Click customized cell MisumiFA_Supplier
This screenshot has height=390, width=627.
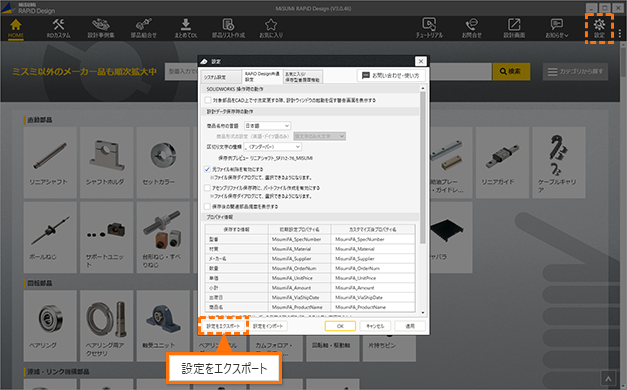[x=373, y=258]
